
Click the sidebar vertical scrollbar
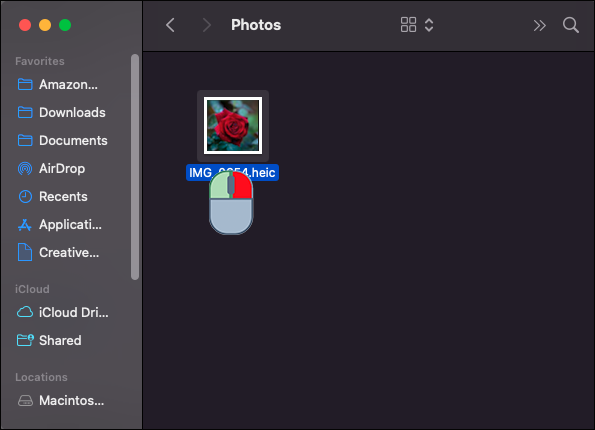click(135, 167)
